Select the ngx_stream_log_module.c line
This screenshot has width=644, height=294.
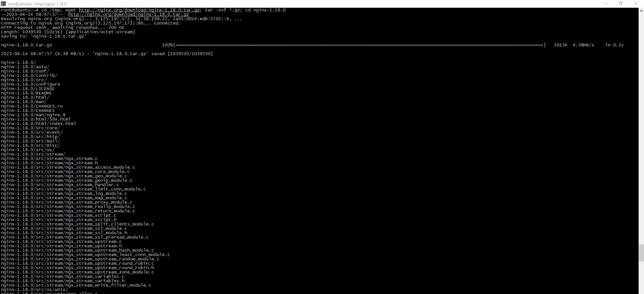64,194
